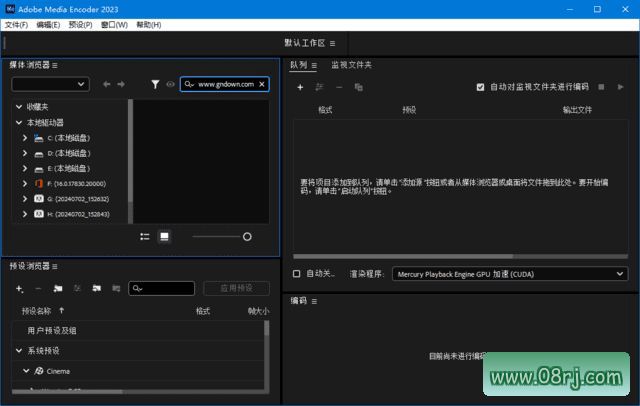Start the queue with the play button
Screen dimensions: 640x406
point(620,87)
